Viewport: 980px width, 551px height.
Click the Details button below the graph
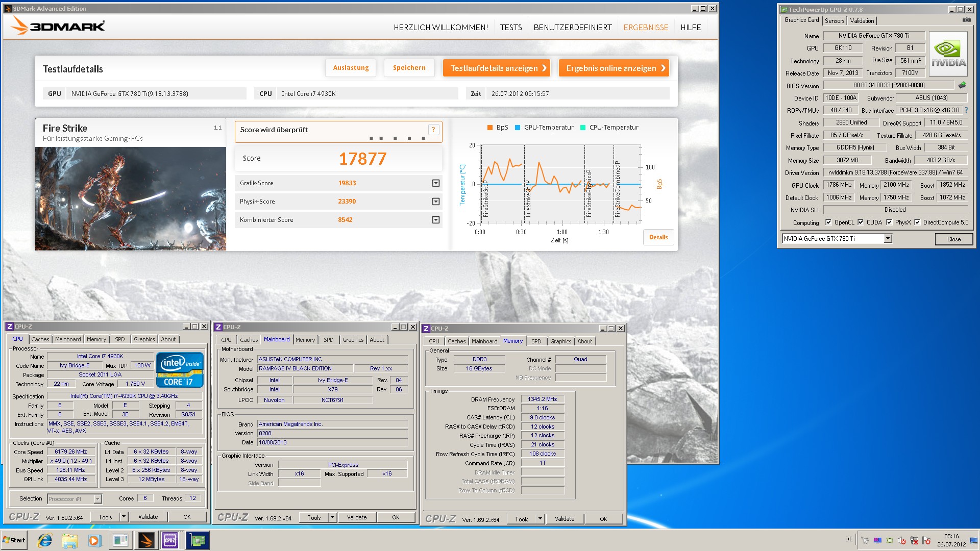[x=658, y=237]
